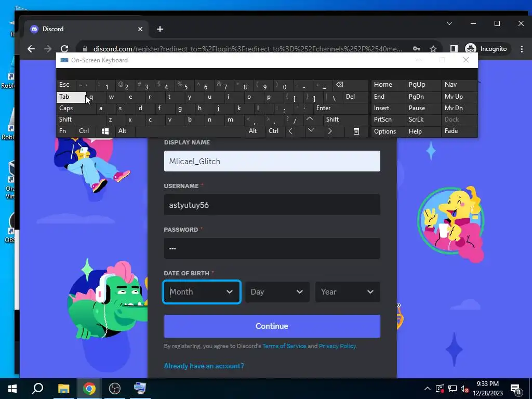Click the Password input field
The width and height of the screenshot is (532, 399).
coord(272,248)
